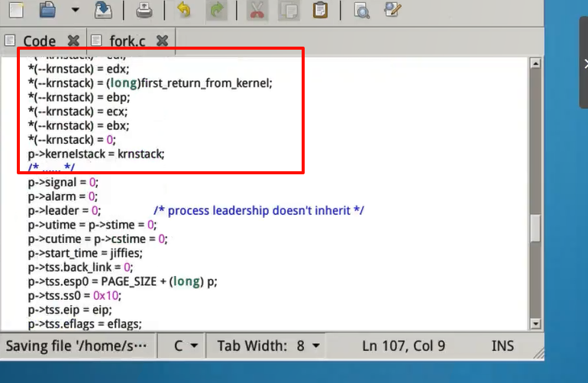Open the Tab Width dropdown

tap(271, 346)
